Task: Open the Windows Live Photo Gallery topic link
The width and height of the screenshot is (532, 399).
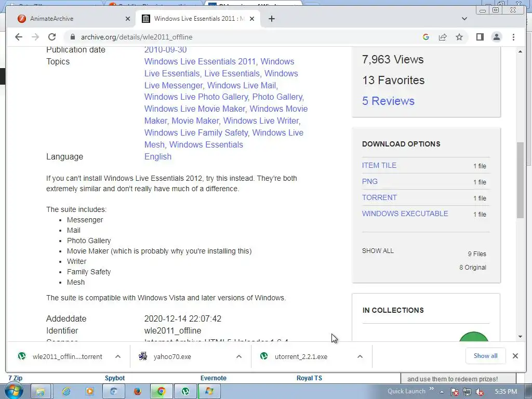Action: pos(196,97)
